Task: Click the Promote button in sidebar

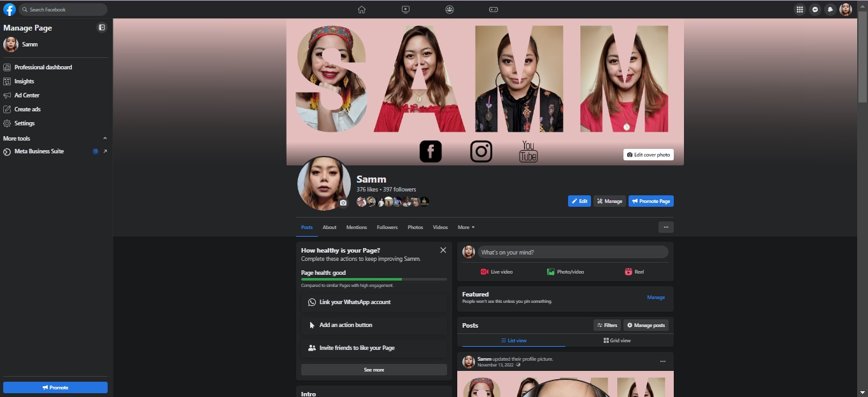Action: pyautogui.click(x=55, y=387)
